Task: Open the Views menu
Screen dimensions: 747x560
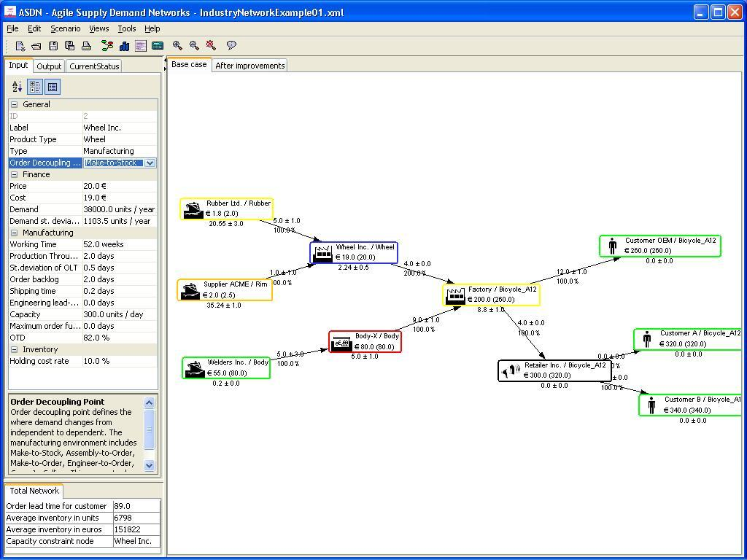Action: (x=99, y=28)
